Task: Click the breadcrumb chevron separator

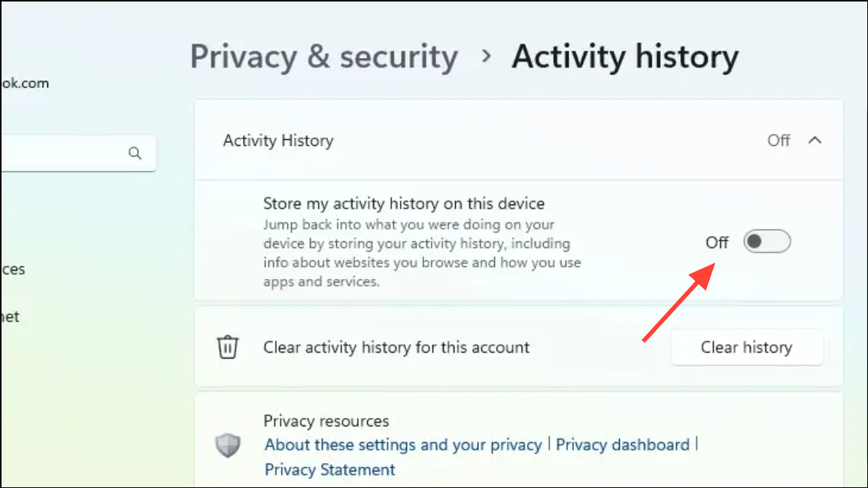Action: [x=487, y=57]
